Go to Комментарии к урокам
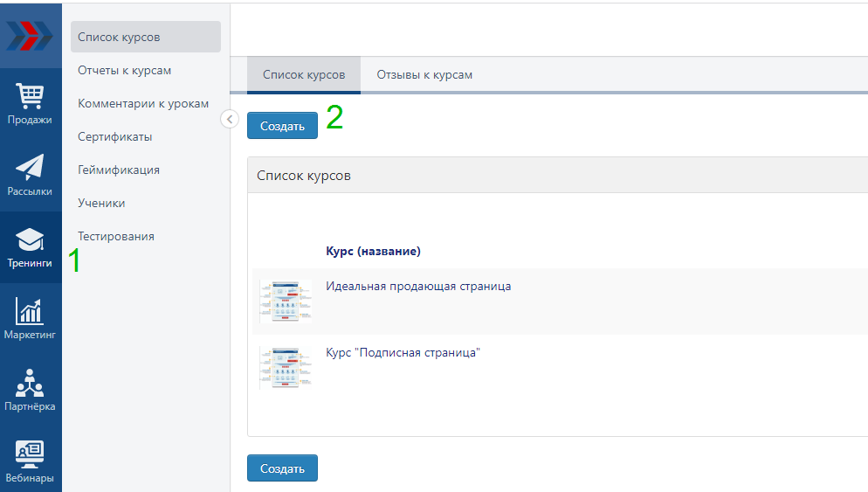The height and width of the screenshot is (492, 868). [x=143, y=103]
